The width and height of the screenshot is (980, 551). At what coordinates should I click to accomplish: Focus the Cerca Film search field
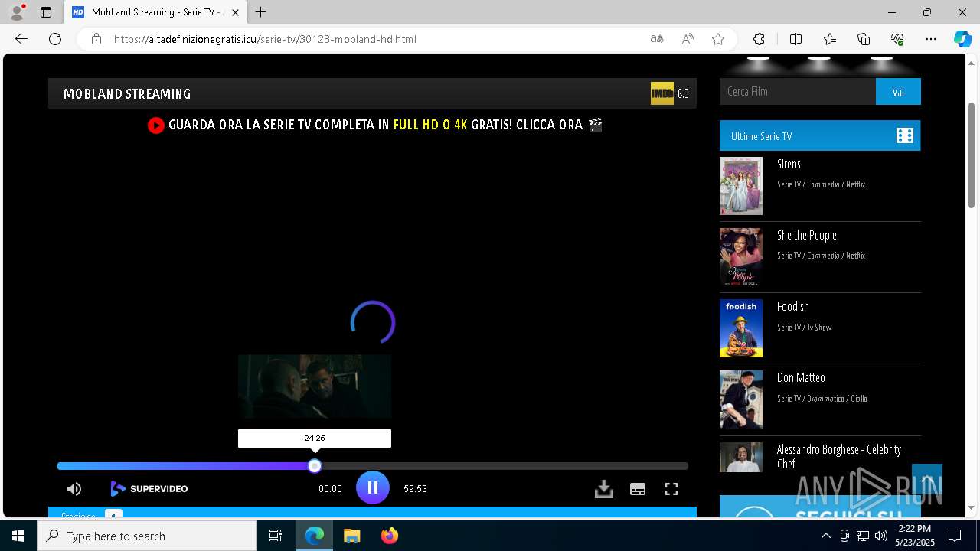click(798, 91)
